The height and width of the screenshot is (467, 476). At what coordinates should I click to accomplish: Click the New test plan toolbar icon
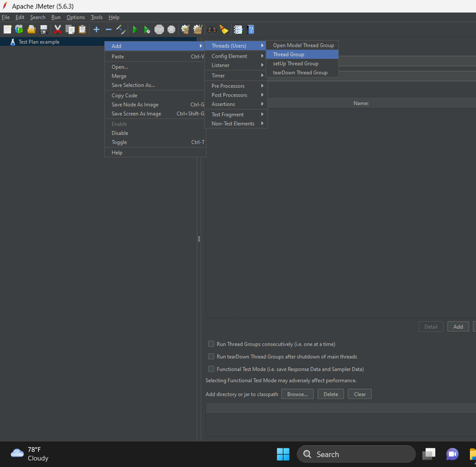(7, 30)
